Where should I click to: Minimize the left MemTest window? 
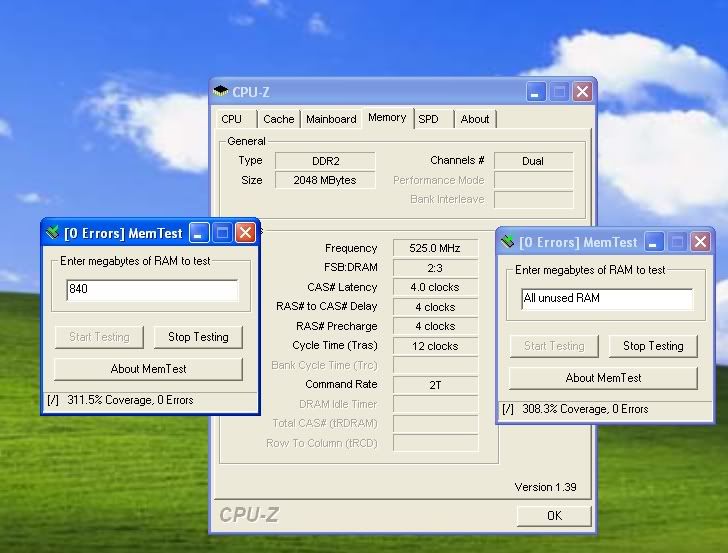coord(199,233)
